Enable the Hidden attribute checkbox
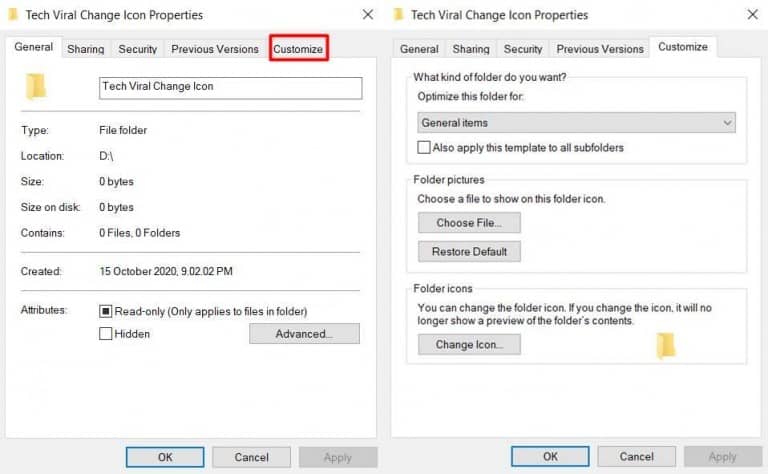The height and width of the screenshot is (474, 768). 106,334
